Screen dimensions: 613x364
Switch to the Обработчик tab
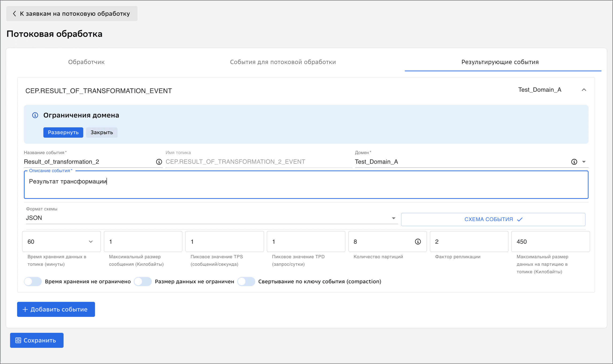coord(86,62)
